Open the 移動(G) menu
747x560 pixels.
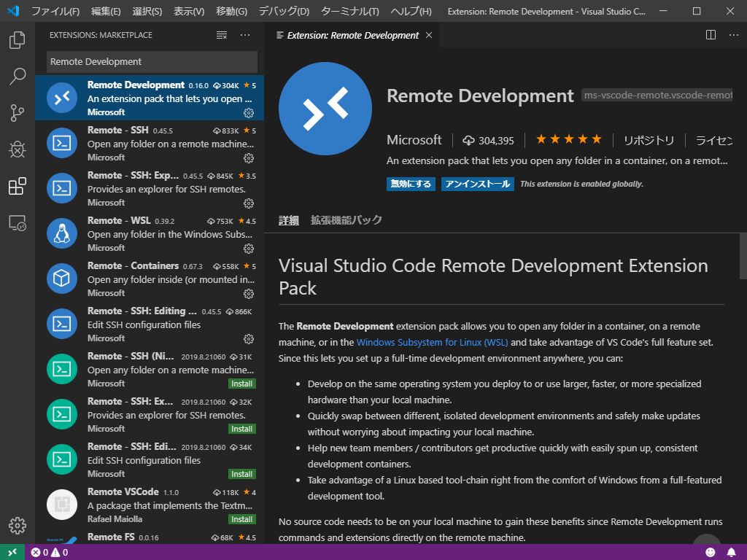pyautogui.click(x=231, y=11)
